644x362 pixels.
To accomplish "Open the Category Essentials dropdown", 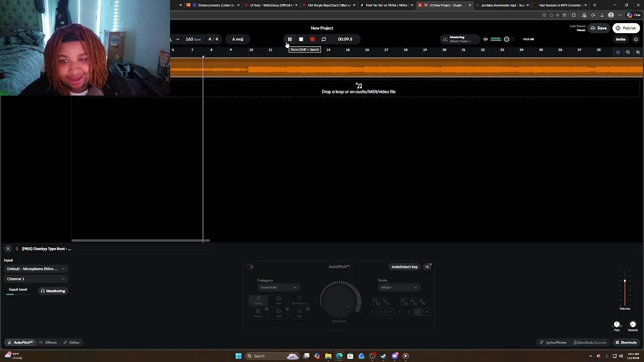I will point(278,288).
